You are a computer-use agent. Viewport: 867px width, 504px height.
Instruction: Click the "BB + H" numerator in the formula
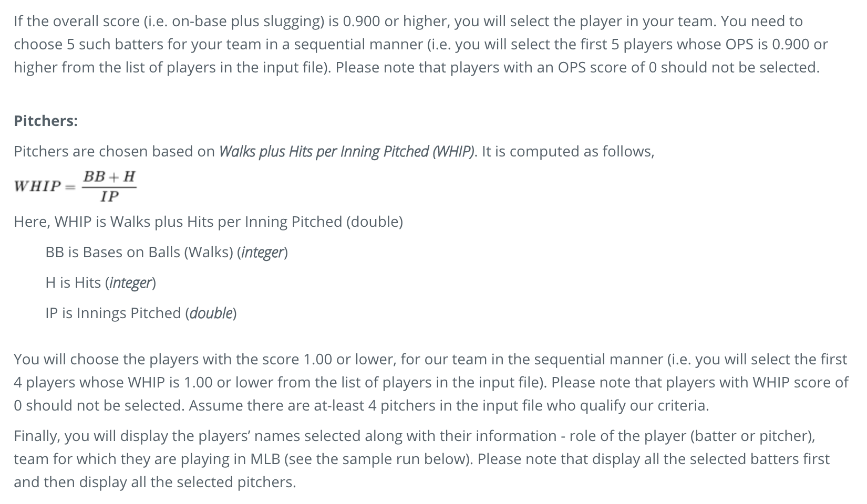[x=109, y=176]
